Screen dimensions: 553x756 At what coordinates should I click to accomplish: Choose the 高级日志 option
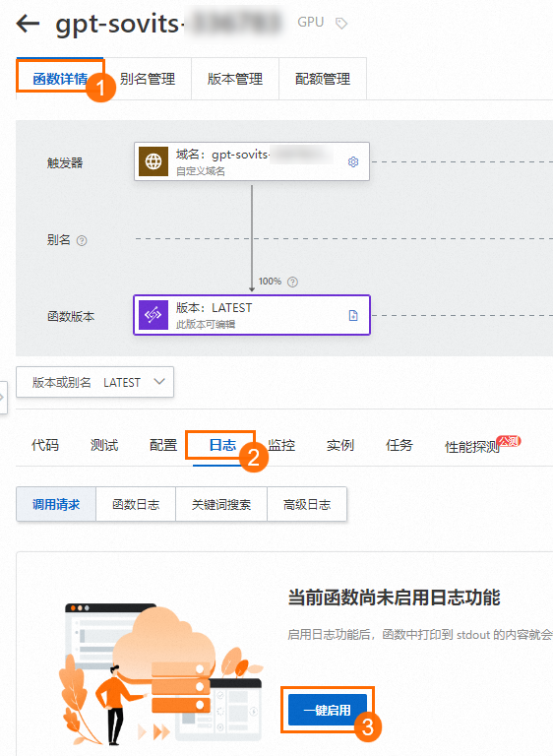coord(307,505)
